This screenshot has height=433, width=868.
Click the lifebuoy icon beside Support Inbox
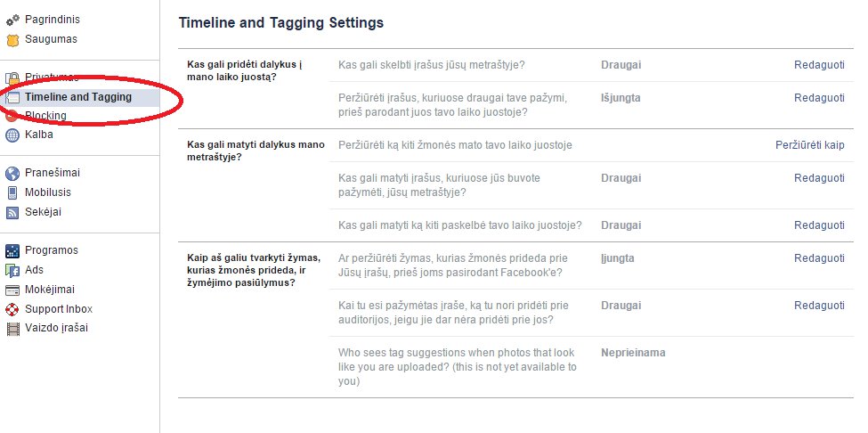(x=12, y=309)
